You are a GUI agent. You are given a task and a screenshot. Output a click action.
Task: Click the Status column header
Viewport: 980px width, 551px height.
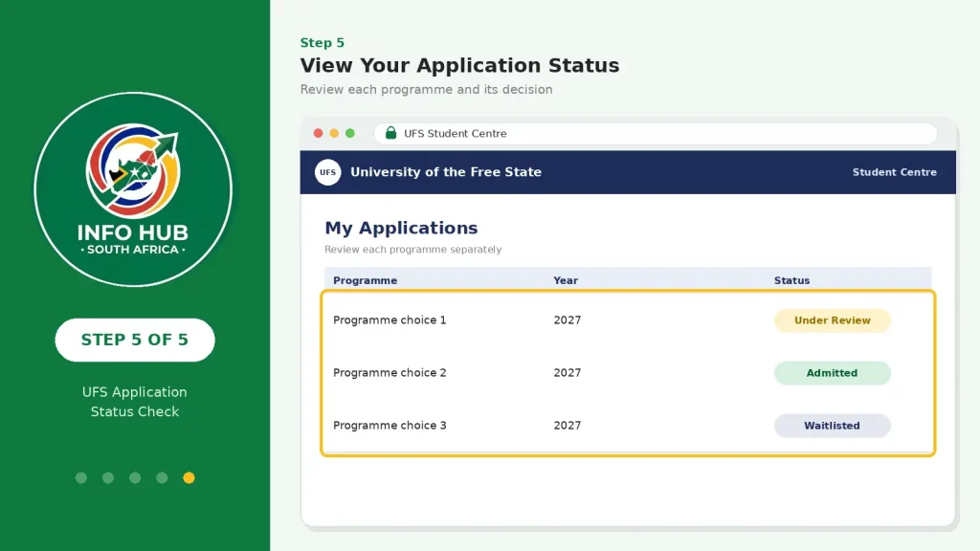coord(791,280)
